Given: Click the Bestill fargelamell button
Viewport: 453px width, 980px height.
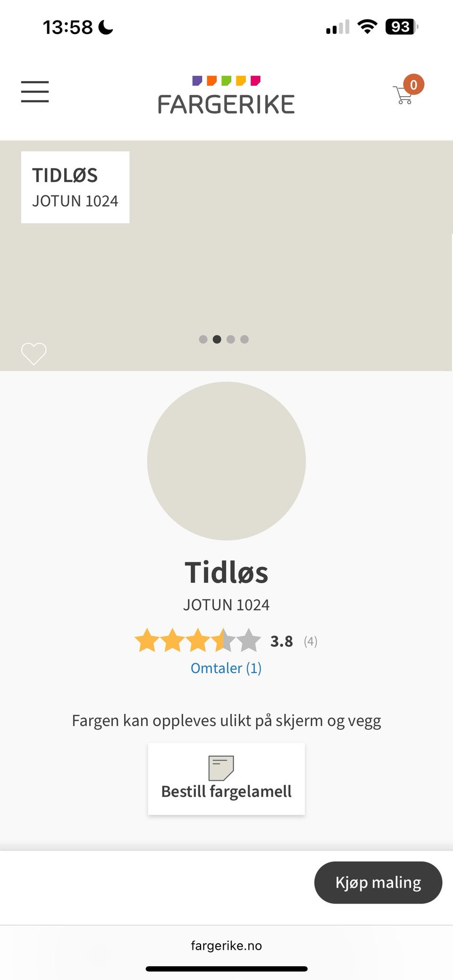Looking at the screenshot, I should (x=226, y=779).
